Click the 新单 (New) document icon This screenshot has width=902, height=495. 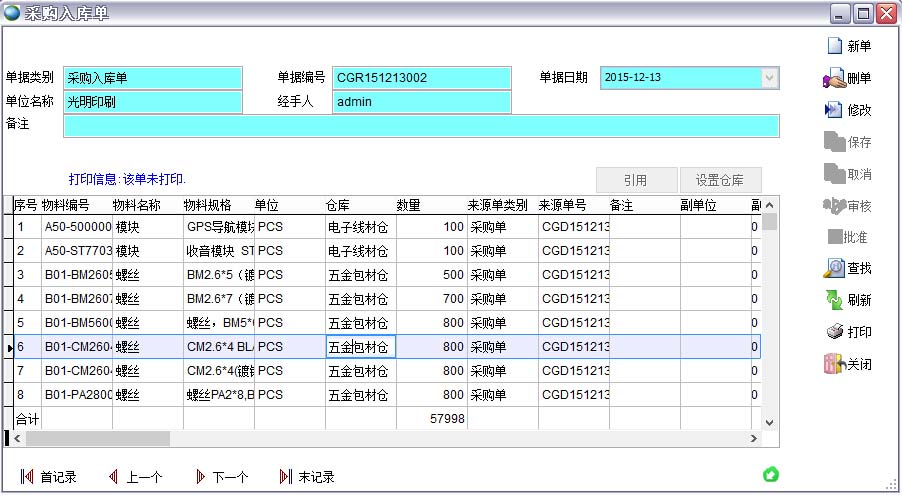click(x=834, y=46)
